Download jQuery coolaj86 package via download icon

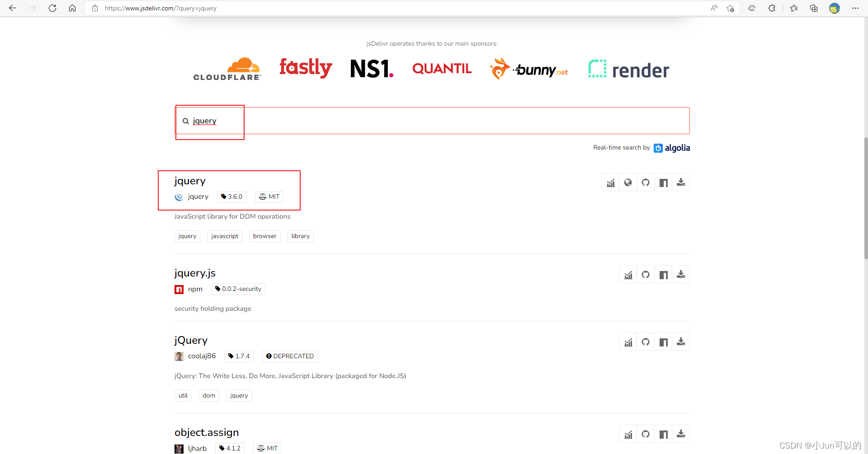[681, 342]
